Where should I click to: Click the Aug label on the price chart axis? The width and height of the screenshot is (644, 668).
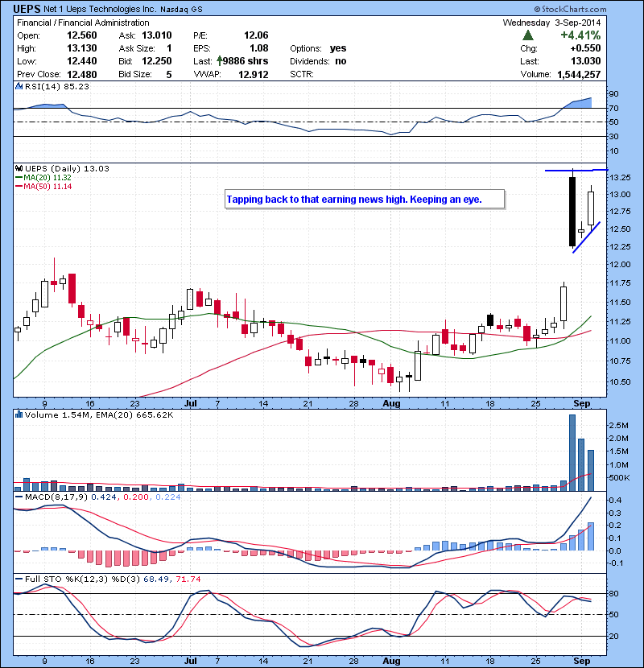[x=391, y=403]
